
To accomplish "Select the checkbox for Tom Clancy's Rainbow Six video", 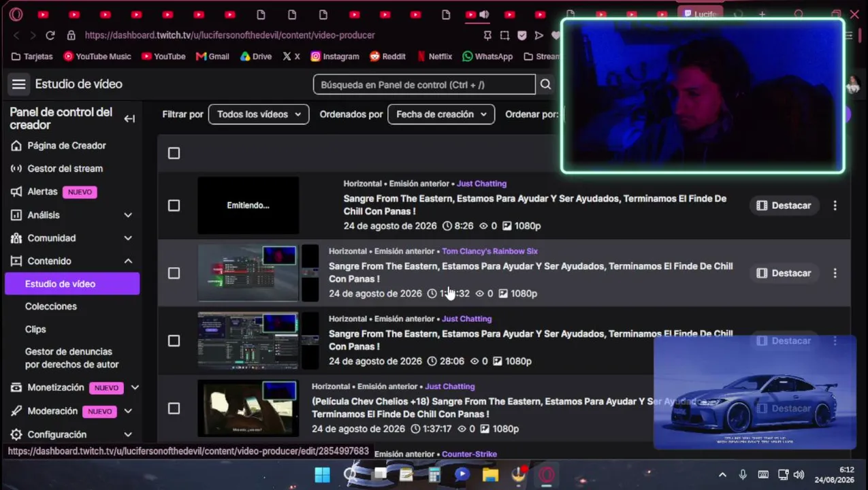I will point(174,273).
